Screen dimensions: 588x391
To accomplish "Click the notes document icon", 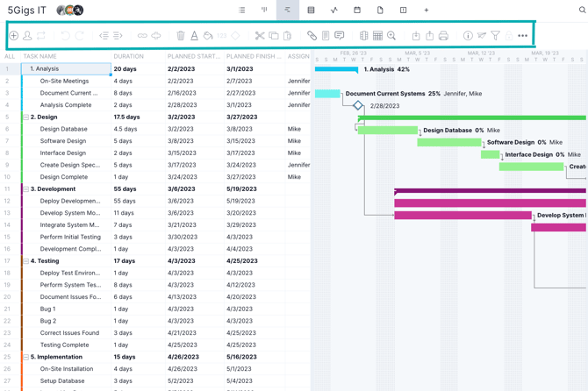I will [x=326, y=36].
